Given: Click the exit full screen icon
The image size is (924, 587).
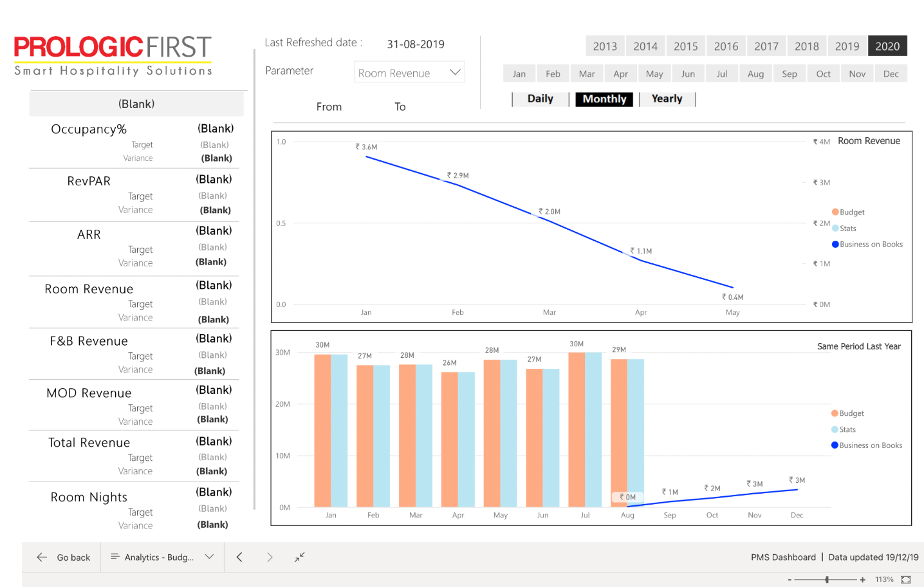Looking at the screenshot, I should coord(300,557).
